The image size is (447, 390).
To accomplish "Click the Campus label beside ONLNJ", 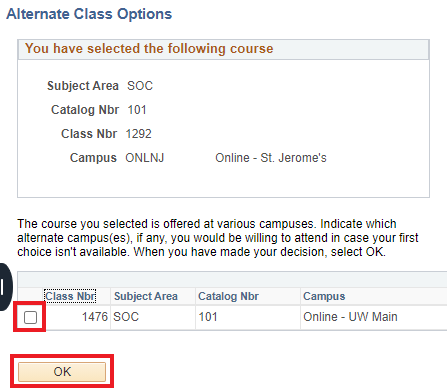I will [x=93, y=158].
